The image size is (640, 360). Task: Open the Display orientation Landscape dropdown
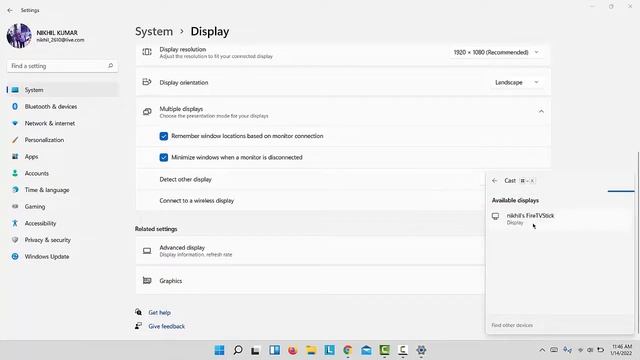[x=517, y=82]
